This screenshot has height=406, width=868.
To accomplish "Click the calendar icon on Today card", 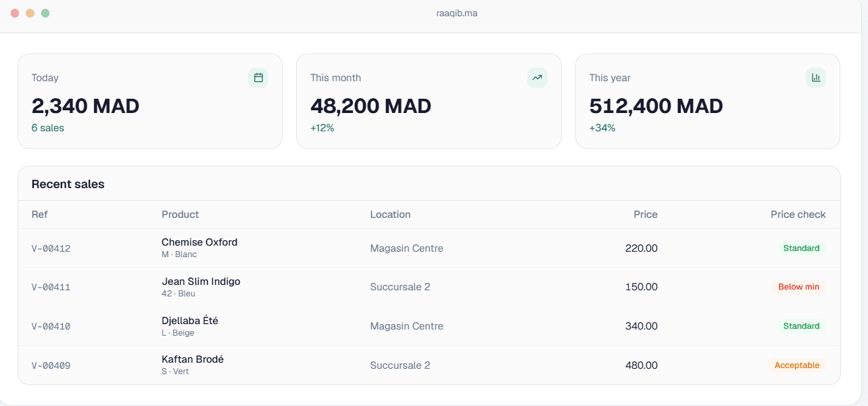I will (258, 78).
